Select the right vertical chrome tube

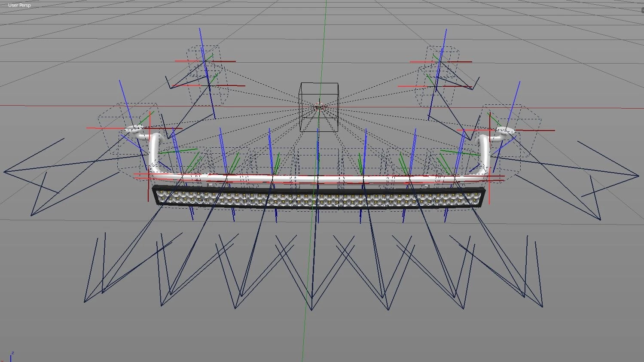(x=483, y=154)
